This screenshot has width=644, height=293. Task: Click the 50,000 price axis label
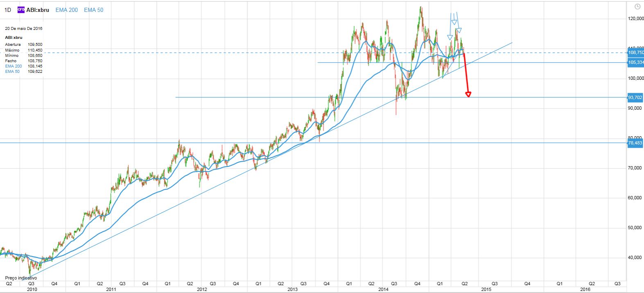pos(635,228)
